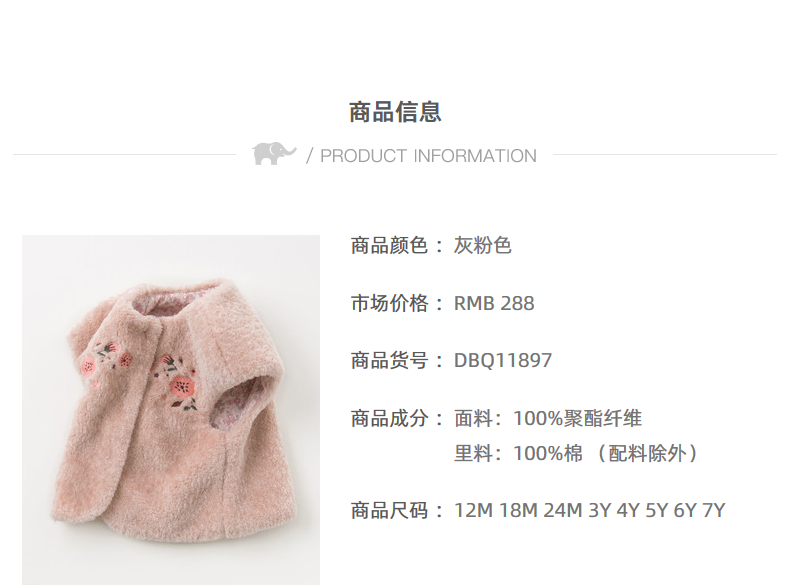Click the product code DBQ11897

(x=503, y=360)
